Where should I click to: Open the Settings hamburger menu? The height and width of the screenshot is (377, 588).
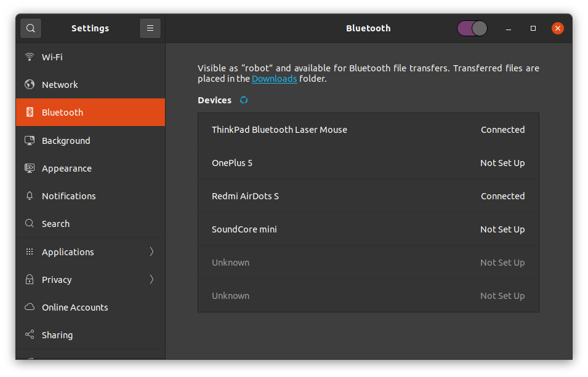[x=150, y=28]
